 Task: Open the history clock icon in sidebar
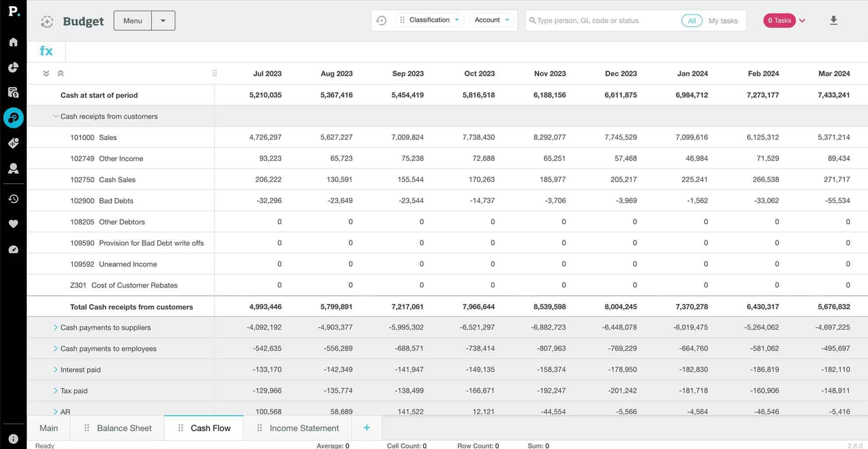[13, 199]
